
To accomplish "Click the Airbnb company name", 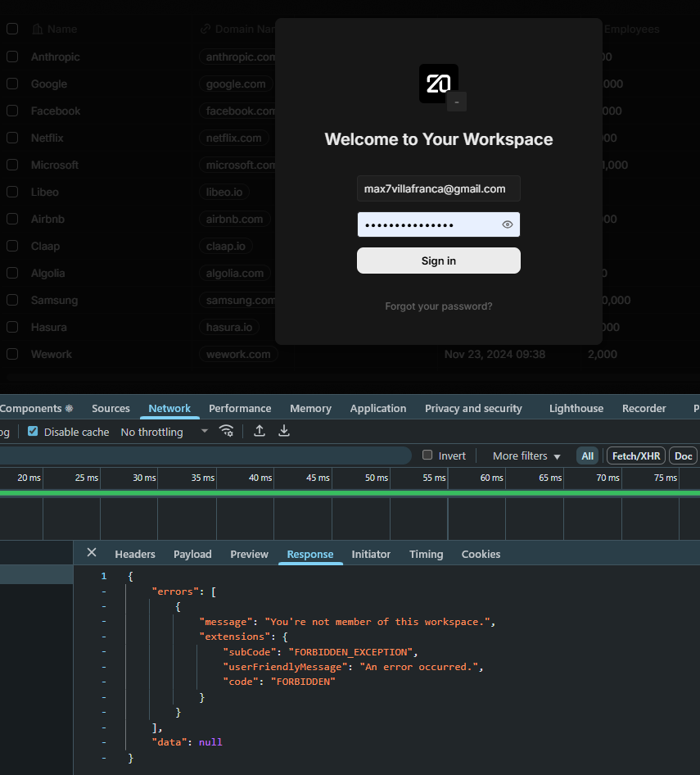I will pyautogui.click(x=48, y=219).
